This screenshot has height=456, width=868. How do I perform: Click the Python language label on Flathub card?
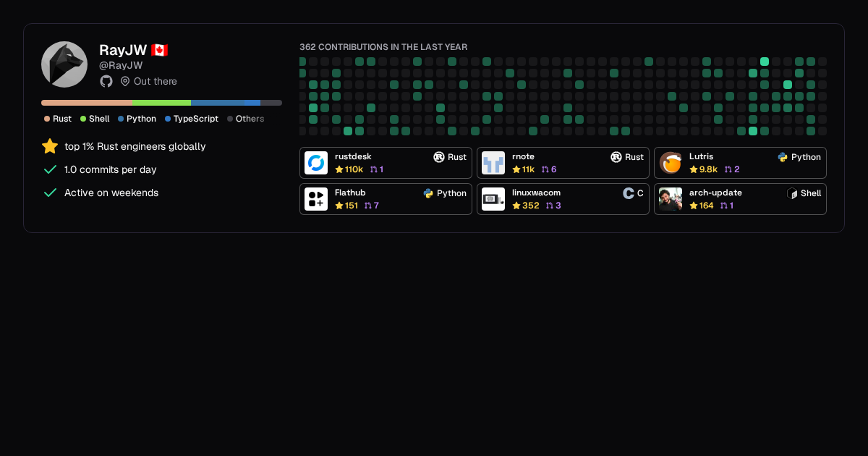[451, 193]
